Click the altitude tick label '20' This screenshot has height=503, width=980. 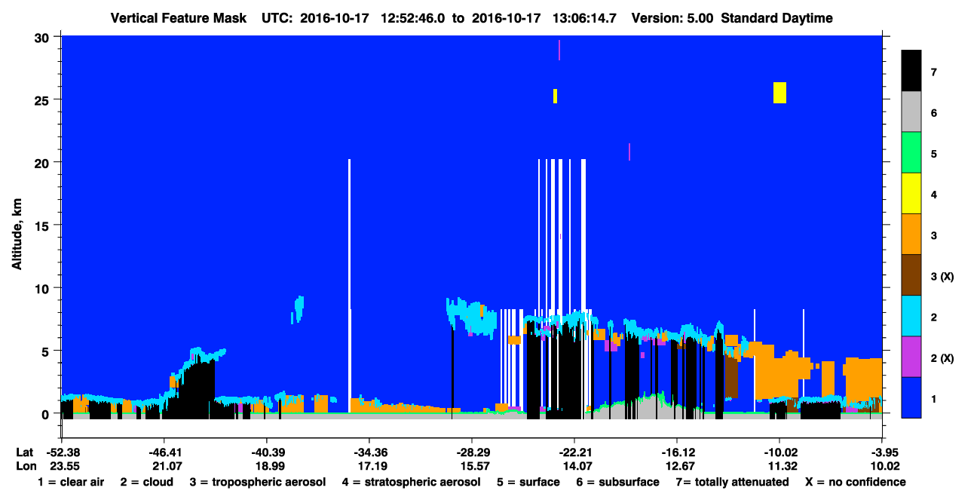point(43,162)
